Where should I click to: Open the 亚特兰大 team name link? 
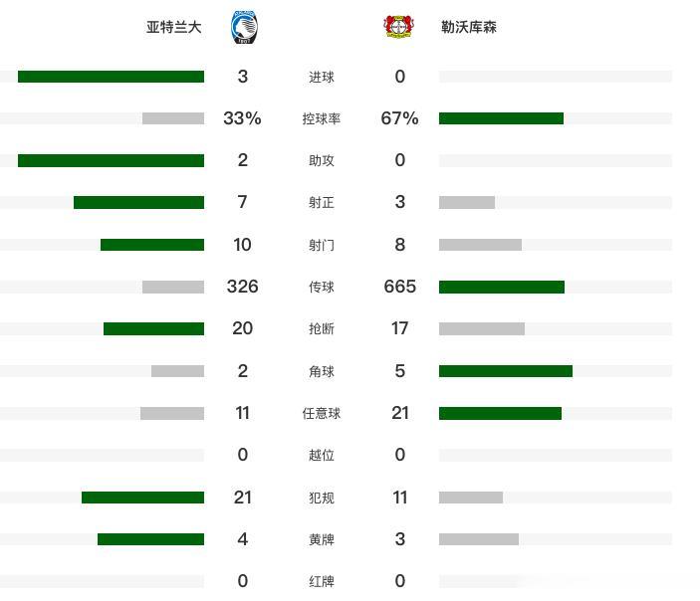[x=173, y=27]
